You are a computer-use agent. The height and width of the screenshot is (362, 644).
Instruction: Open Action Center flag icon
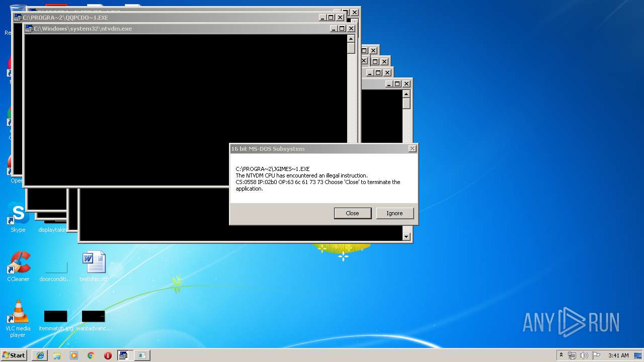596,355
